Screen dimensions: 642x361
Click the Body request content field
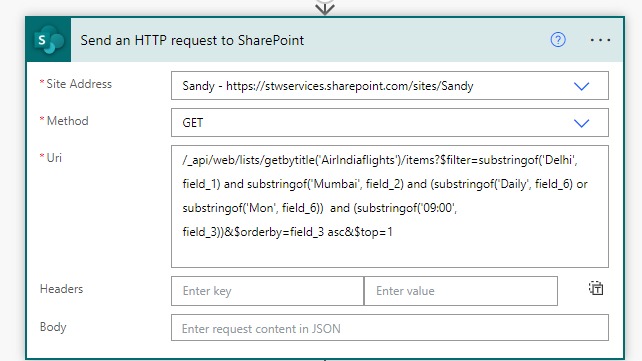click(x=390, y=327)
